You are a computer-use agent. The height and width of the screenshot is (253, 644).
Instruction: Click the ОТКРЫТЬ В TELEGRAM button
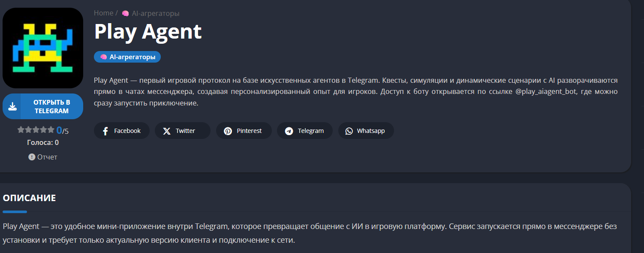click(x=43, y=106)
